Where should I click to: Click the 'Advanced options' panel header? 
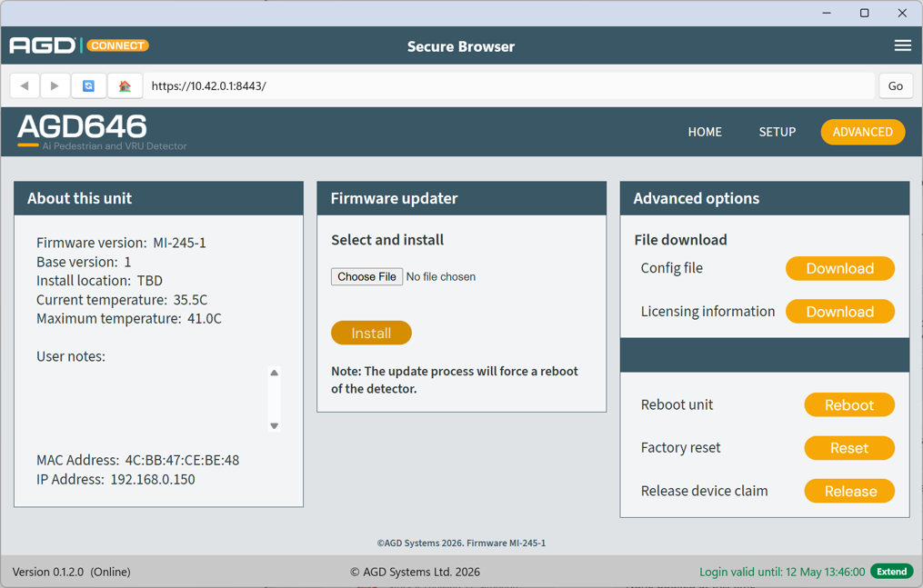pyautogui.click(x=765, y=198)
